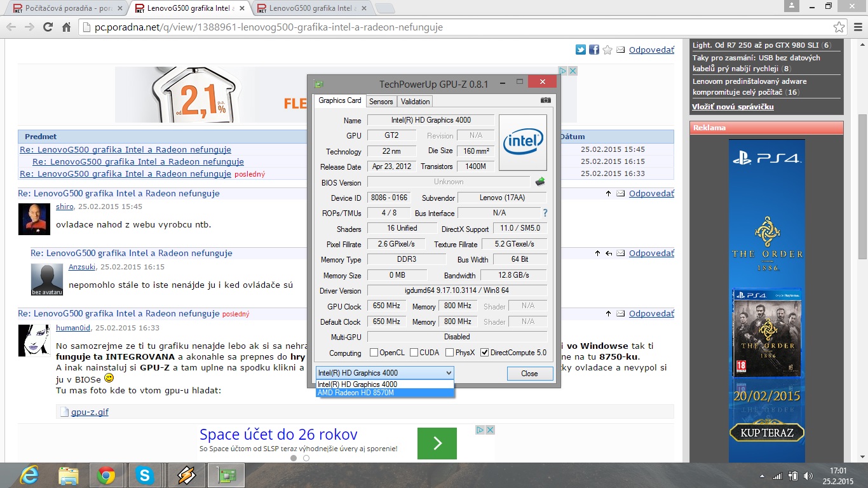
Task: Close the banner ad with the X icon
Action: pyautogui.click(x=573, y=71)
